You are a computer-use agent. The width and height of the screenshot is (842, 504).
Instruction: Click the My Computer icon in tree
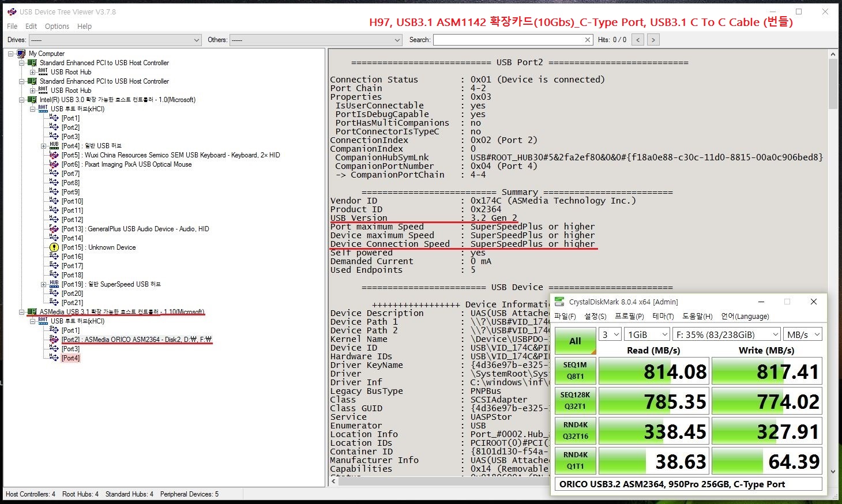(x=21, y=54)
